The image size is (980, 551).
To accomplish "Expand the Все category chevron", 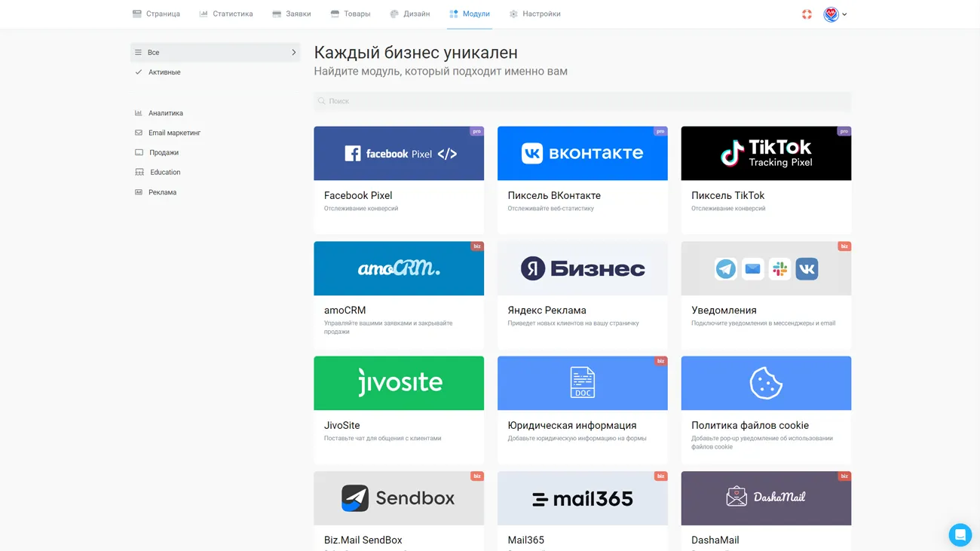I will pos(293,53).
